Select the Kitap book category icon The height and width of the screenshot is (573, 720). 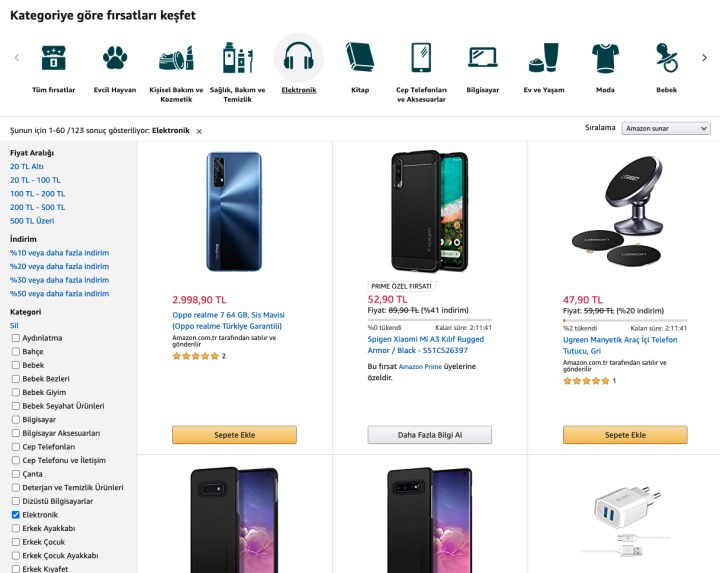360,58
